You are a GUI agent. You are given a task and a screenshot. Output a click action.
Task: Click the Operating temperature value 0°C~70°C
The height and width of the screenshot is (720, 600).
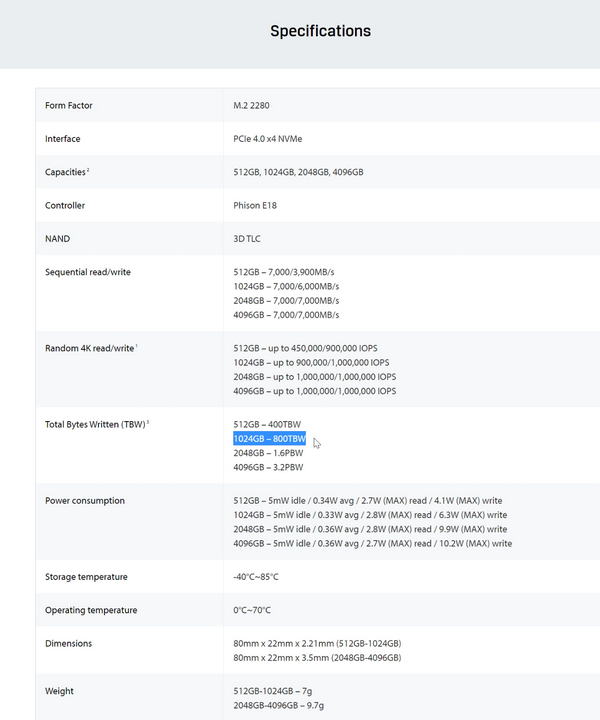(252, 610)
